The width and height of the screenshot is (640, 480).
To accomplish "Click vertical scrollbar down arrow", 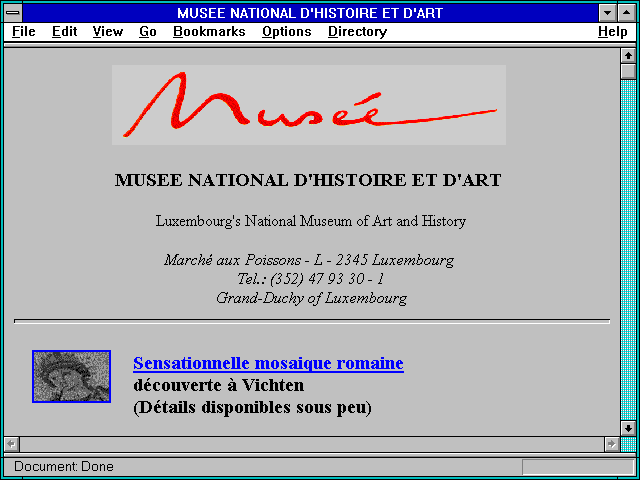I will point(628,428).
